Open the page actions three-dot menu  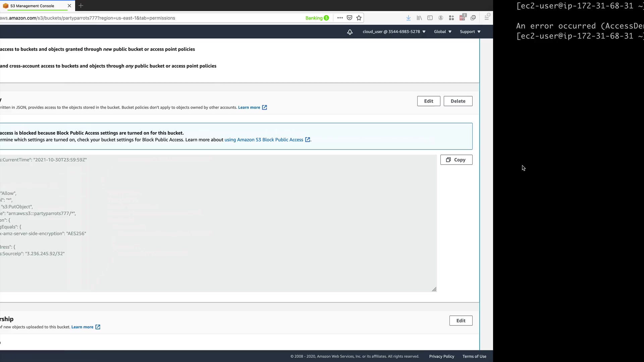point(340,18)
